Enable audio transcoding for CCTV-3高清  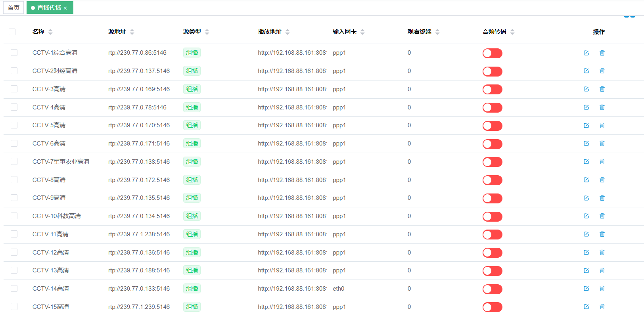click(492, 90)
